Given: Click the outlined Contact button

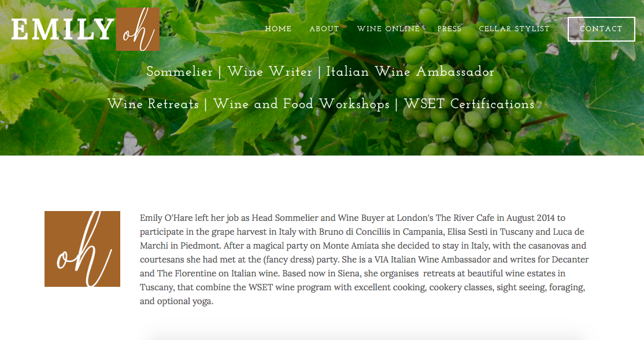Looking at the screenshot, I should pos(601,29).
